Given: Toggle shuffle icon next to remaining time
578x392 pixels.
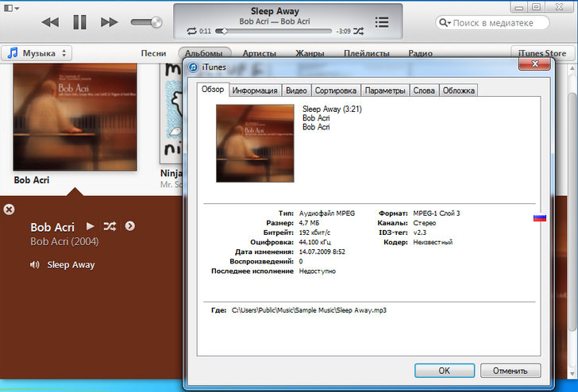Looking at the screenshot, I should click(x=358, y=31).
